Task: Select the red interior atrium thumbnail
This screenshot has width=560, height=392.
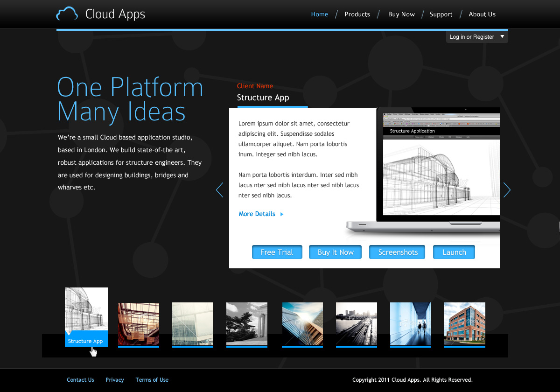Action: [x=139, y=324]
